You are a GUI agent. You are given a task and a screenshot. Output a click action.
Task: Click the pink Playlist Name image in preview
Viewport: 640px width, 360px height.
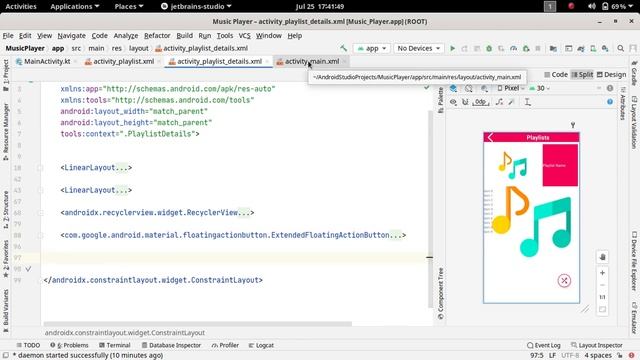coord(560,165)
